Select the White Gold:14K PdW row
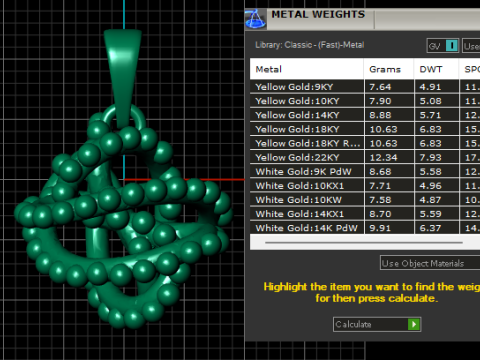 click(365, 228)
